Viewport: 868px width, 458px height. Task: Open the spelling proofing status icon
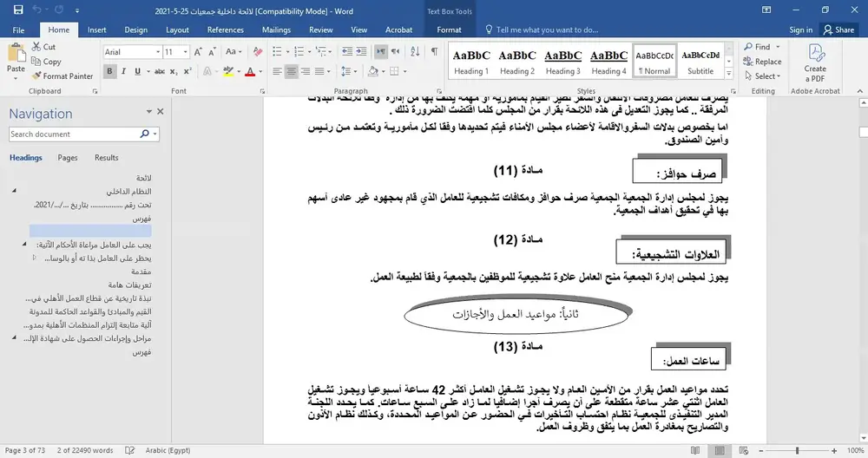click(129, 450)
